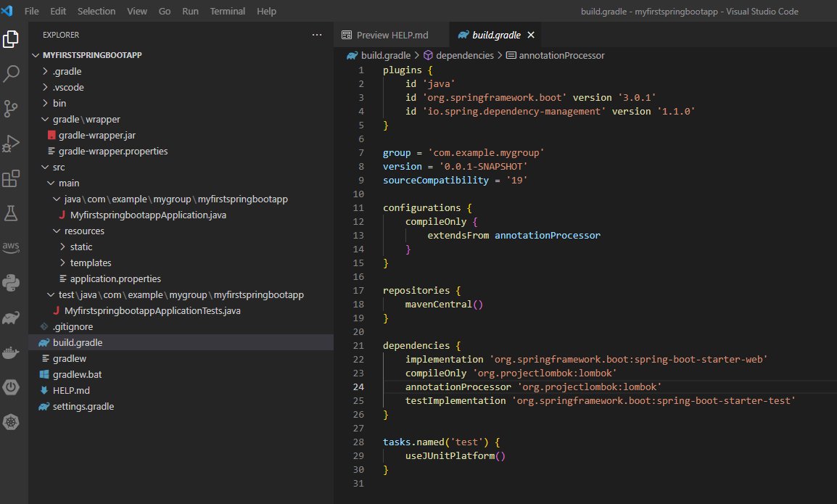
Task: Open the Run menu
Action: click(190, 11)
